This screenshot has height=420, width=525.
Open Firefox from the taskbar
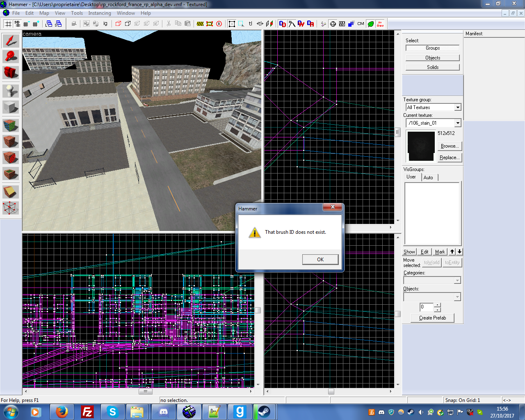click(62, 412)
